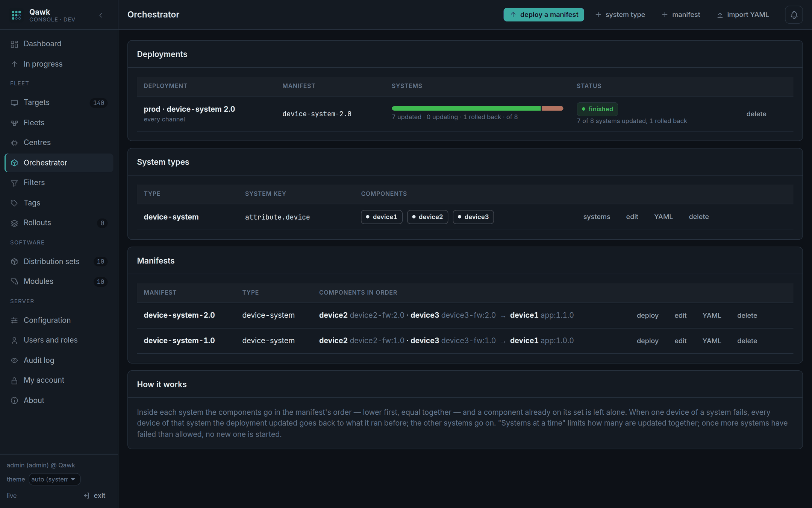Click the Audit log eye icon
812x508 pixels.
pos(14,360)
